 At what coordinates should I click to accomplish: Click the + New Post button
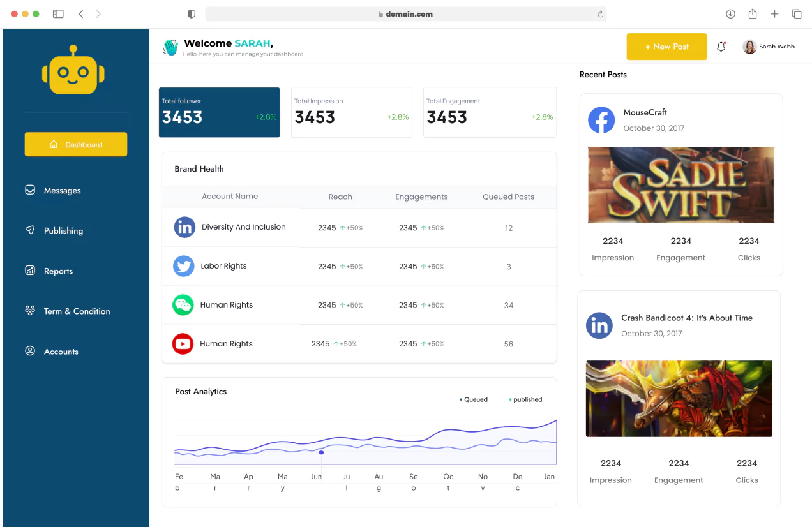pos(666,47)
